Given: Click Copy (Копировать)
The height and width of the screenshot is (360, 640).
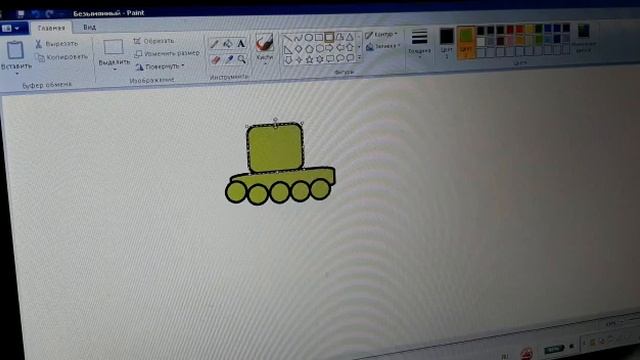Looking at the screenshot, I should (62, 57).
